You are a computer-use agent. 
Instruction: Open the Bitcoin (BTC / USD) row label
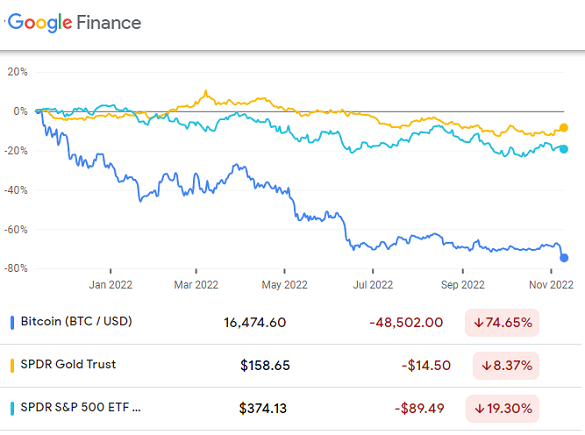point(76,321)
